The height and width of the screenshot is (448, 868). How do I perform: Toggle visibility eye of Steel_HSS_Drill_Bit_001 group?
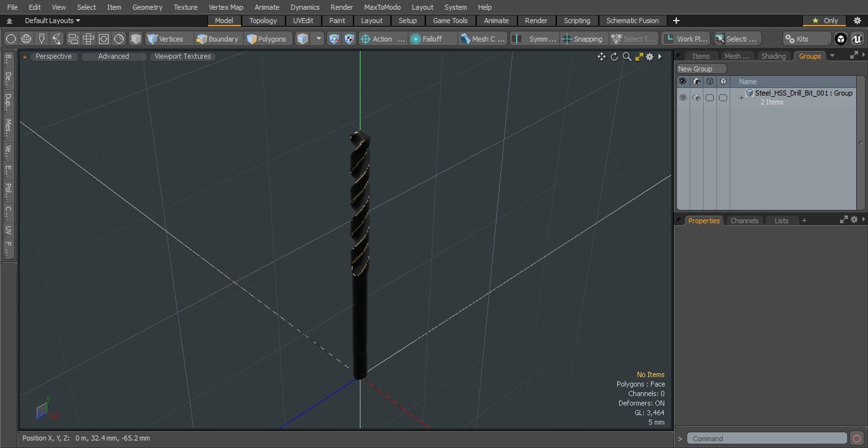coord(683,98)
